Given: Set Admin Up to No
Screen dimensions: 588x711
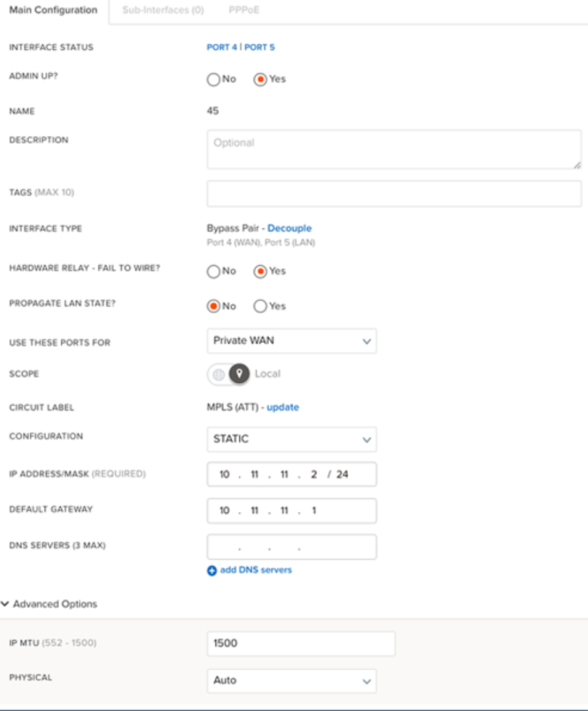Looking at the screenshot, I should point(213,80).
